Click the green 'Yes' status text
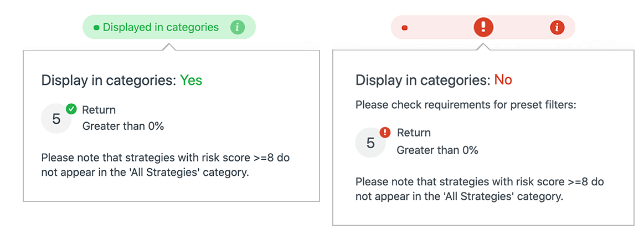This screenshot has width=644, height=248. (191, 80)
